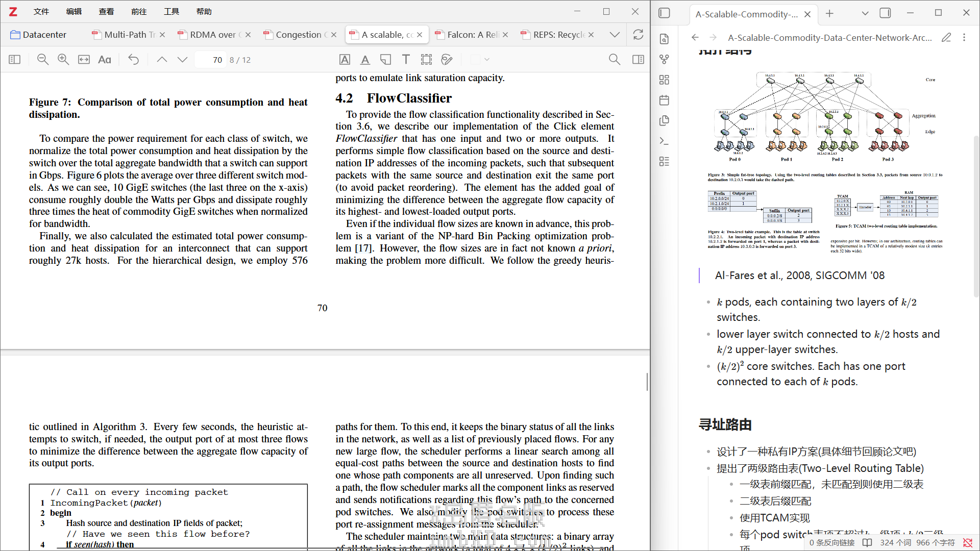Select the sticky note annotation tool

pyautogui.click(x=385, y=60)
